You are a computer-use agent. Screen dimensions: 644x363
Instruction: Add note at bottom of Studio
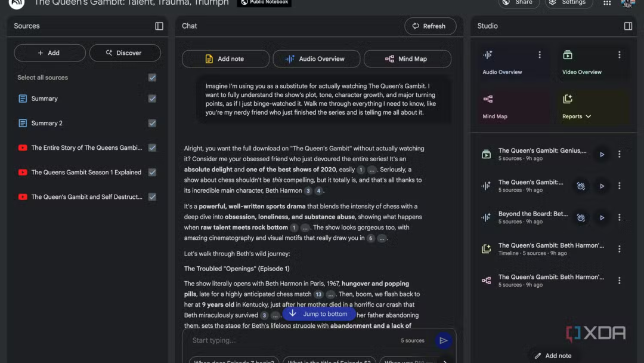(x=553, y=356)
